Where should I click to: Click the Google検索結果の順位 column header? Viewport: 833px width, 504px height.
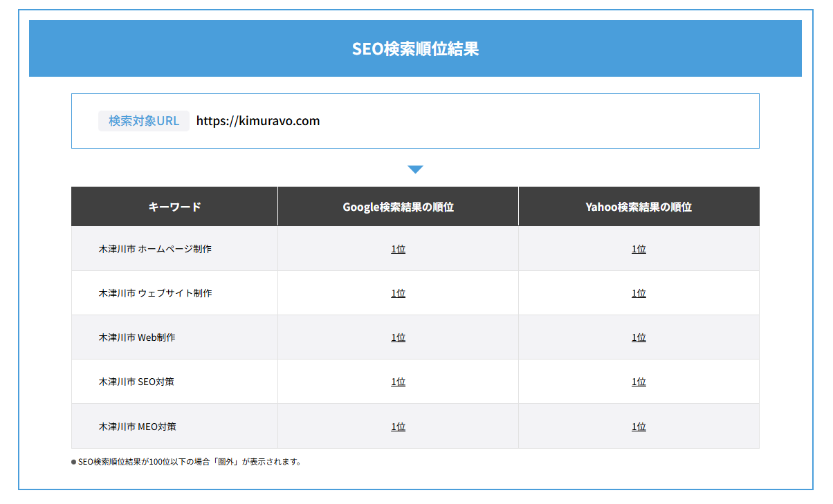click(x=398, y=205)
